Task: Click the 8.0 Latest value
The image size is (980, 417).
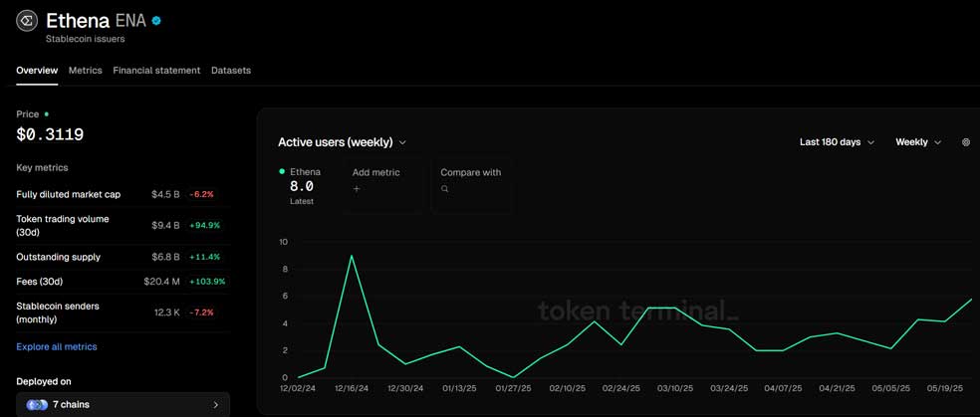Action: click(301, 186)
